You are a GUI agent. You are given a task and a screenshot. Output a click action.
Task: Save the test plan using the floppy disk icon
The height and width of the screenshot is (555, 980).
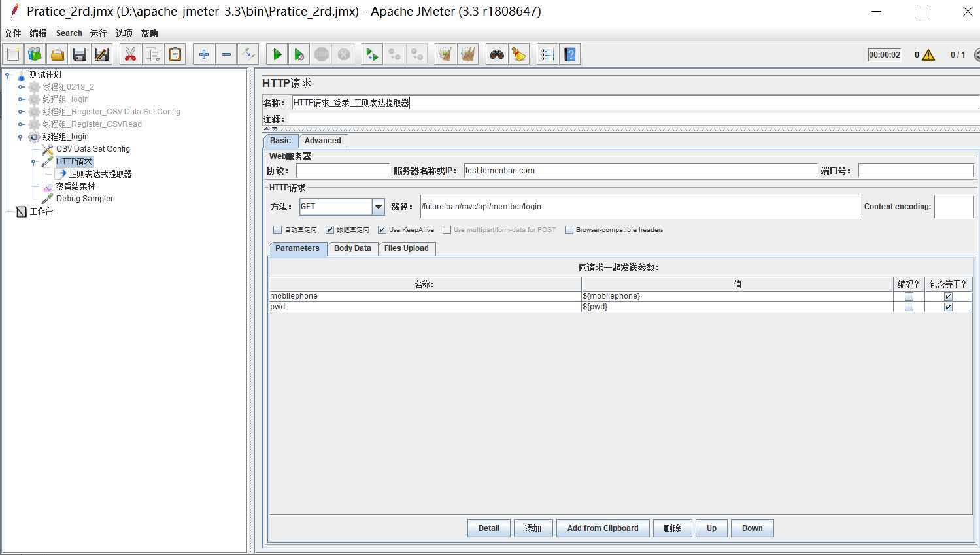(80, 54)
